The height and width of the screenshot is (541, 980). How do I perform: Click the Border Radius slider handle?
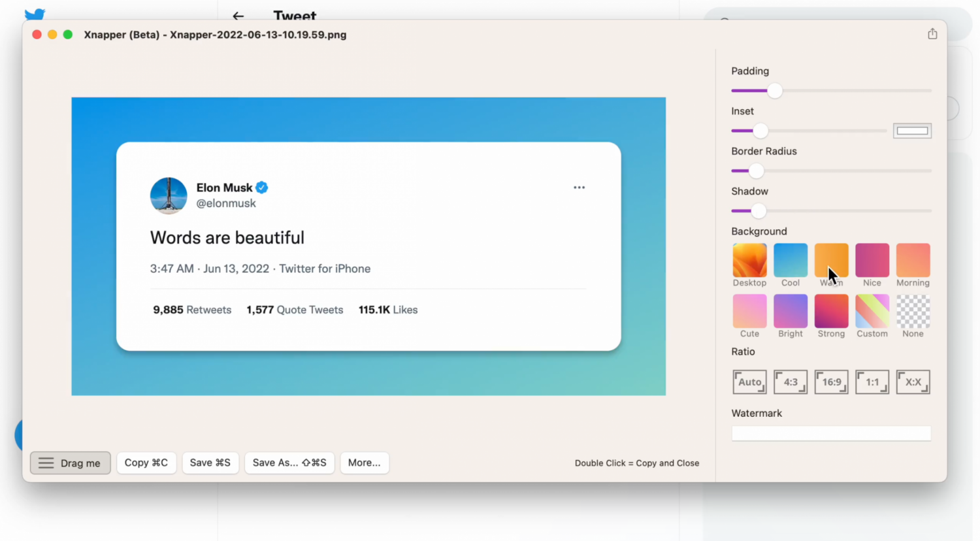[757, 171]
